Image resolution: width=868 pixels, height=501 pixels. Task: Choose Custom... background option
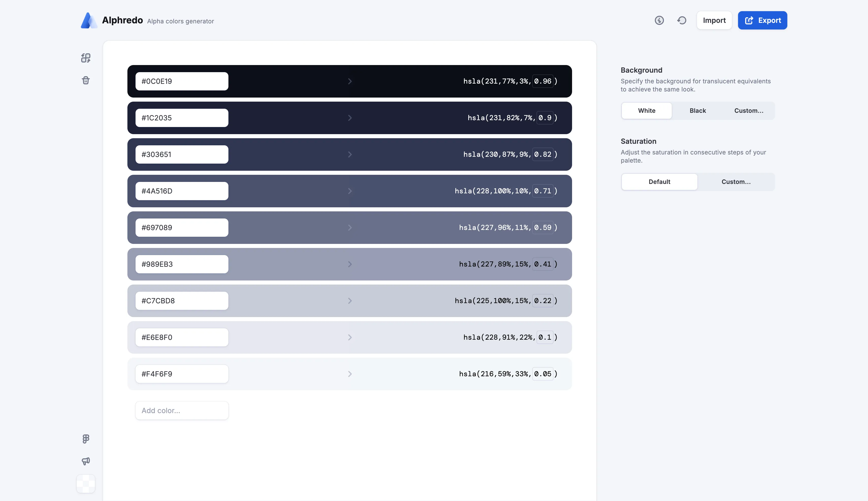[x=748, y=111]
